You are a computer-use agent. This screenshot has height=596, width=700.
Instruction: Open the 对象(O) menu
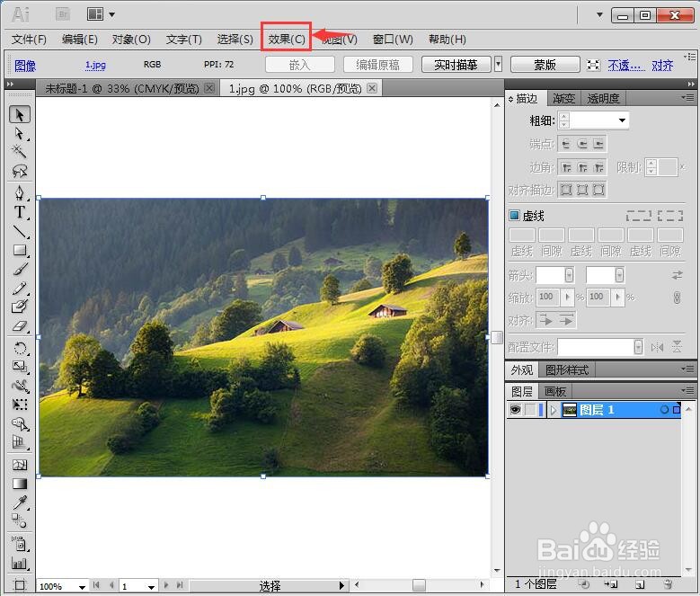131,40
